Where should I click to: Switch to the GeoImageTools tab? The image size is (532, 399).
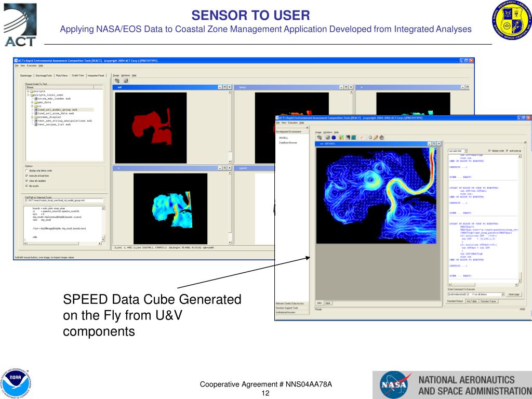click(x=44, y=76)
